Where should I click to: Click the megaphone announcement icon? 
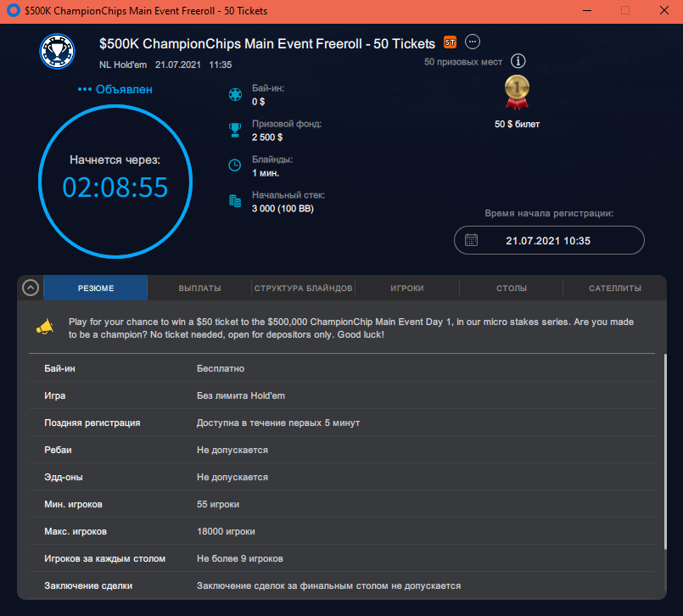point(45,327)
